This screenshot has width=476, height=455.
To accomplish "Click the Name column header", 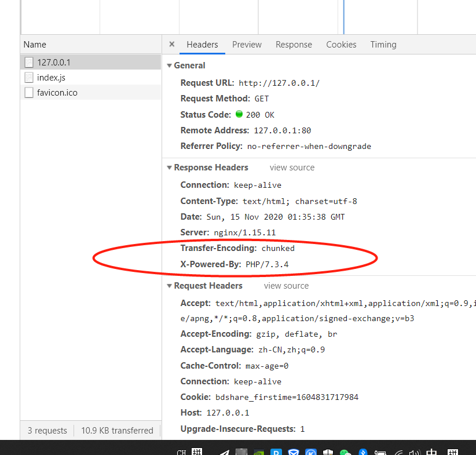I will [34, 44].
